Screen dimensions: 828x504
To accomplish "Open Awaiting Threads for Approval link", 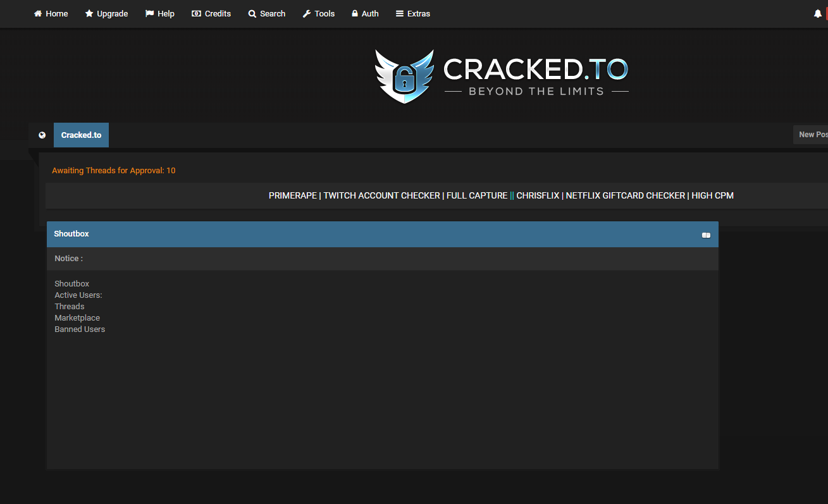I will tap(114, 171).
